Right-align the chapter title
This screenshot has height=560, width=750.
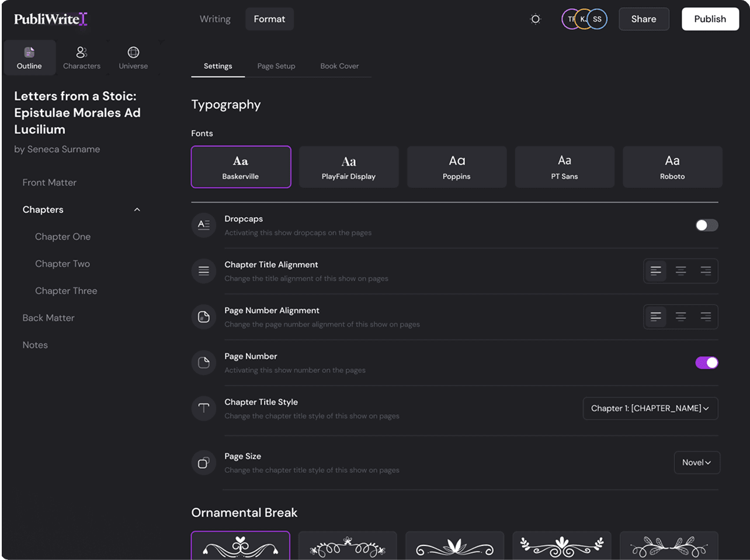click(706, 271)
